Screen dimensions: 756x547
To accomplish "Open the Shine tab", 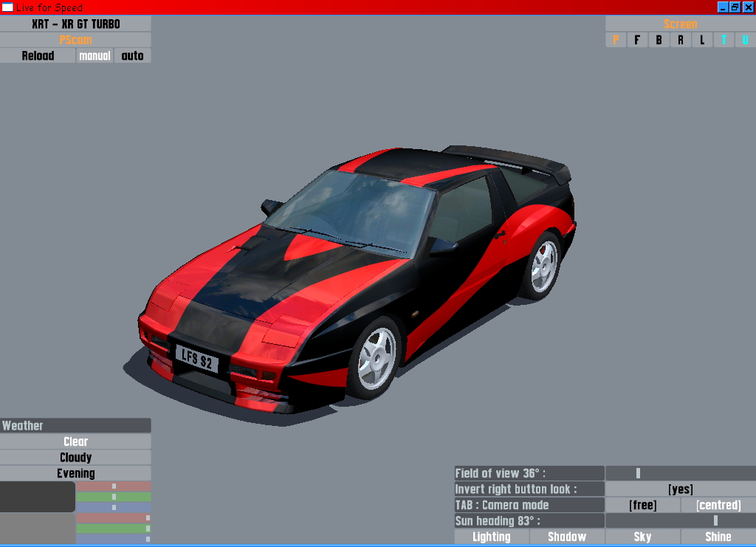I will (x=718, y=537).
